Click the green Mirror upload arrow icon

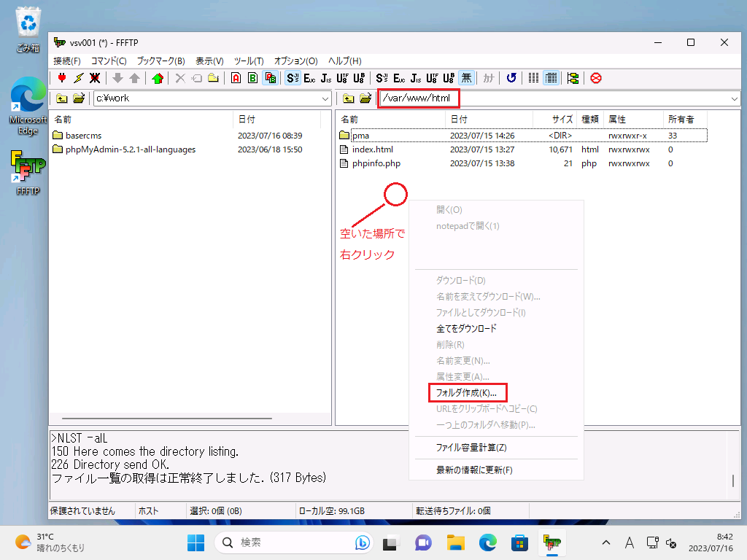tap(158, 78)
